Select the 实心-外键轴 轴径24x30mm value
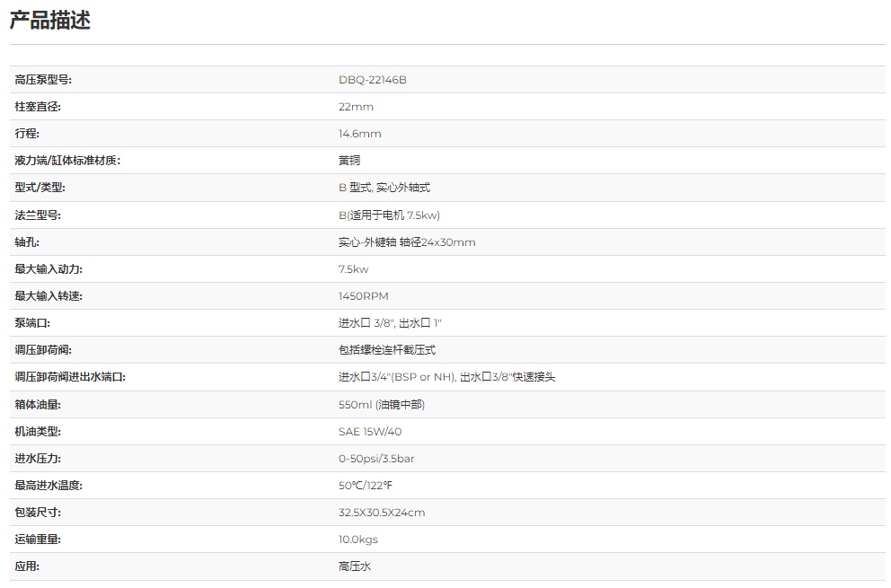 pyautogui.click(x=407, y=242)
